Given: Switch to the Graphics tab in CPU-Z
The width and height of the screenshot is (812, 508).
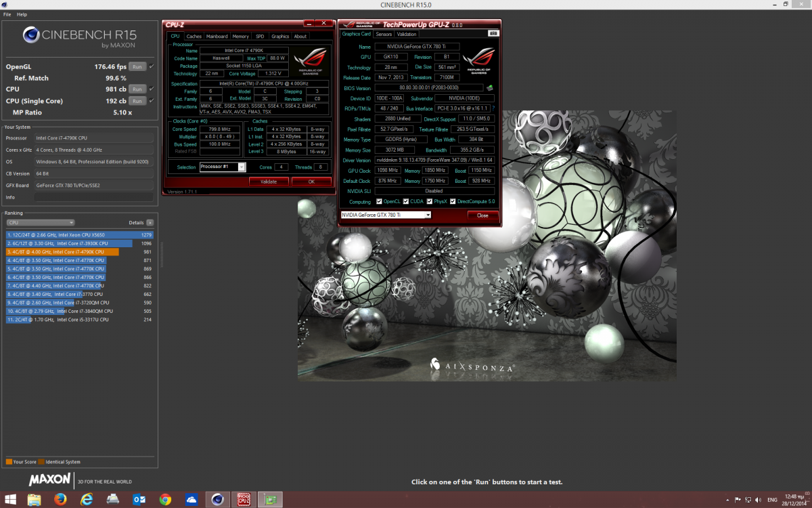Looking at the screenshot, I should (x=280, y=37).
